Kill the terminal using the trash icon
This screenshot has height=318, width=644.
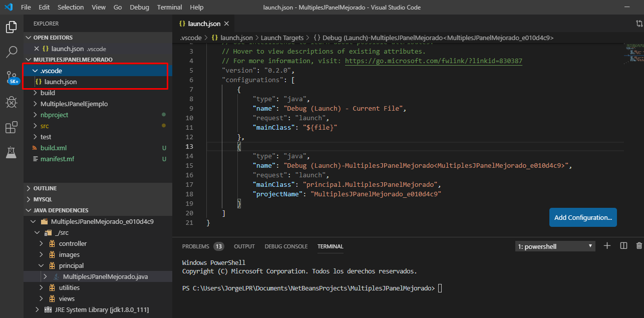pos(638,246)
